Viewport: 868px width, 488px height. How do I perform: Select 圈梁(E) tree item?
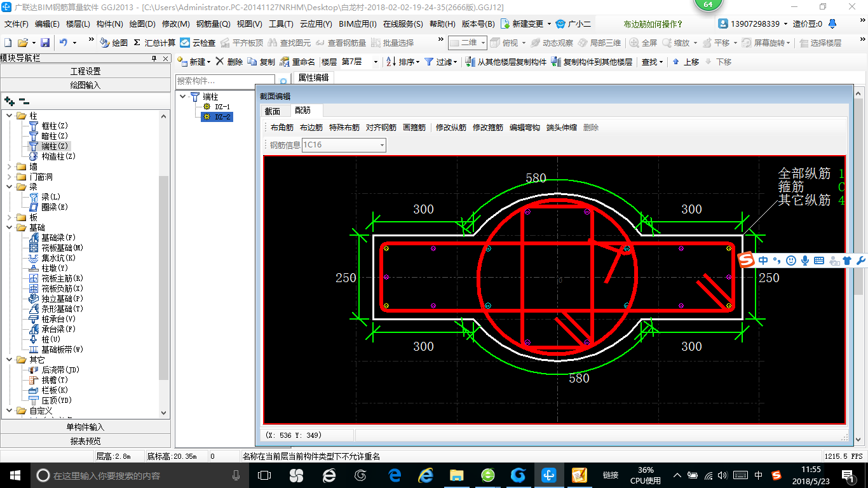[x=48, y=207]
